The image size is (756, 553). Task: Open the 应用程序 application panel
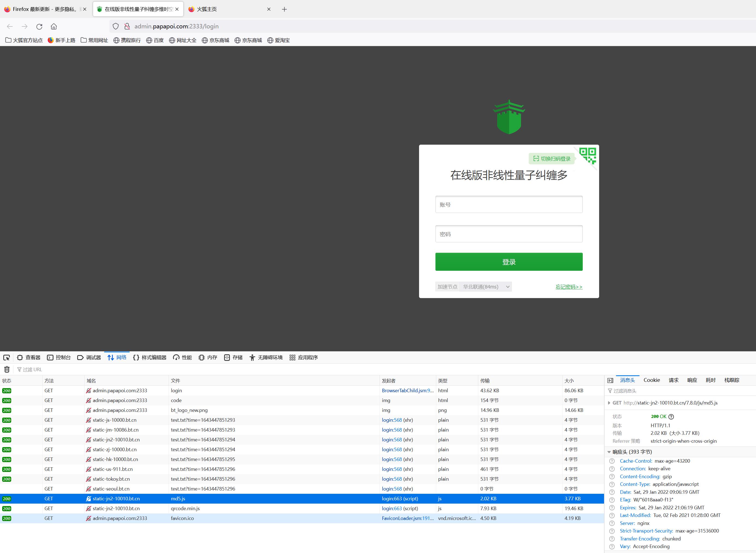point(304,358)
